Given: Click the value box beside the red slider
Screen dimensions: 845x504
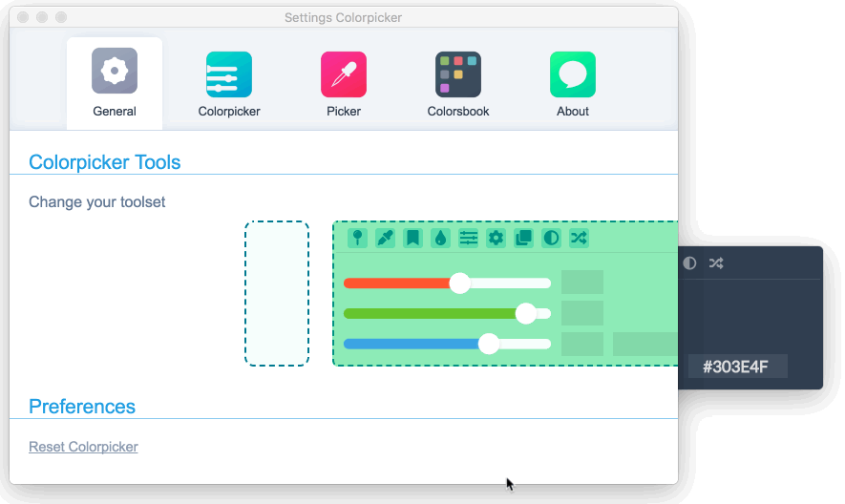Looking at the screenshot, I should (x=582, y=282).
